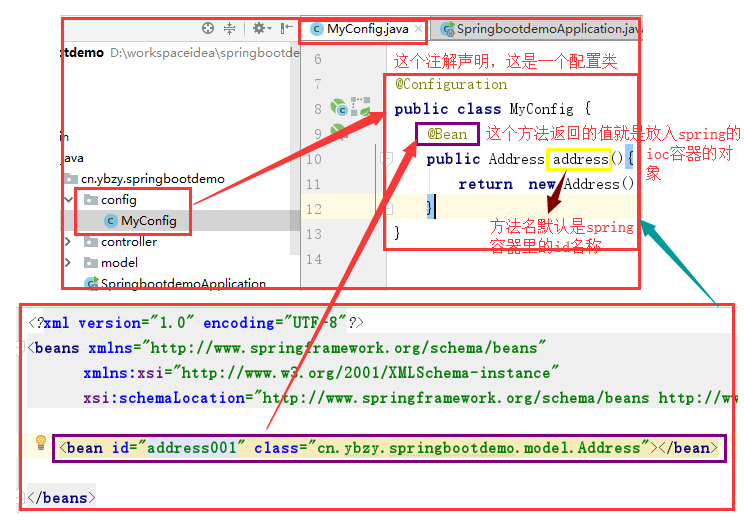Collapse the config folder
Screen dimensions: 744x524
68,200
